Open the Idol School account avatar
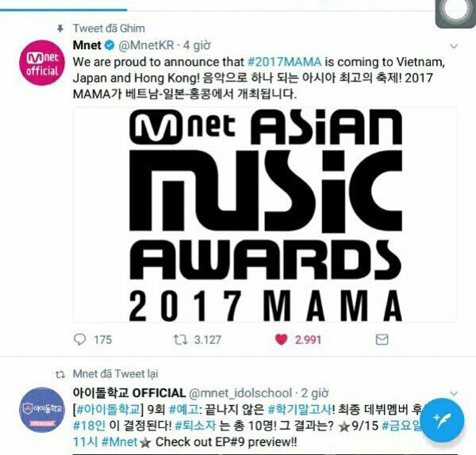 pyautogui.click(x=42, y=410)
